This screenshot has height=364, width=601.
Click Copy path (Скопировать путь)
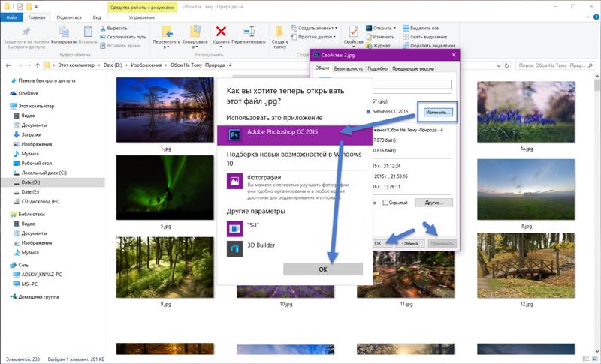coord(123,37)
